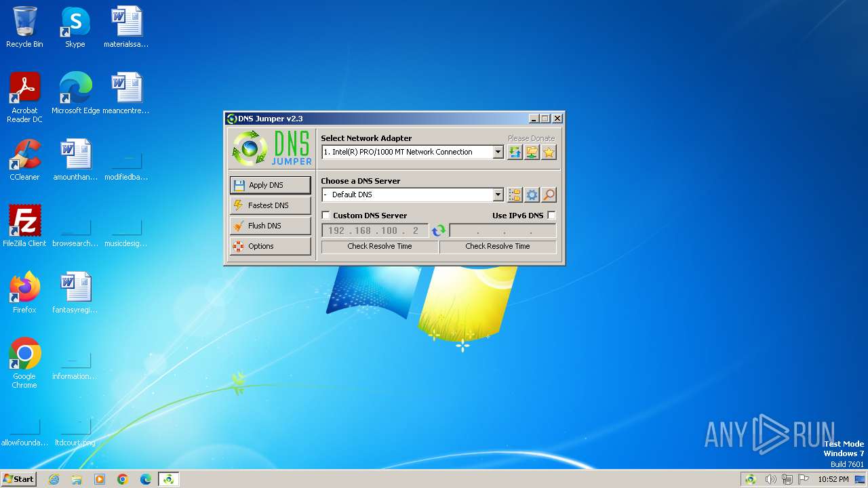Open Windows Explorer folder from taskbar
This screenshot has width=868, height=488.
[77, 479]
